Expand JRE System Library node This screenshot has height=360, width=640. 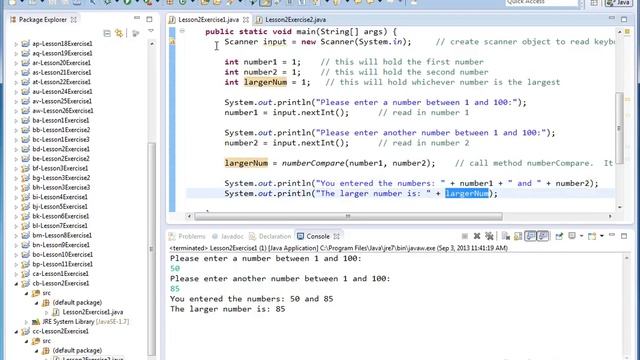(26, 322)
